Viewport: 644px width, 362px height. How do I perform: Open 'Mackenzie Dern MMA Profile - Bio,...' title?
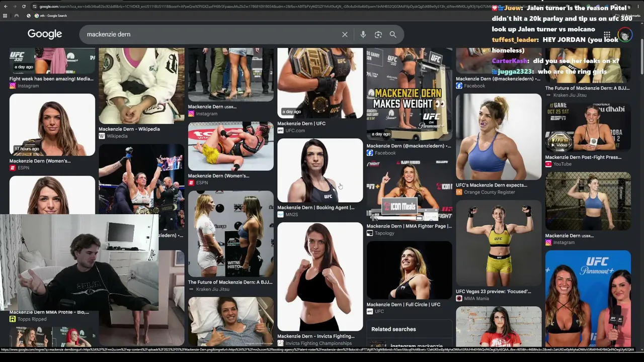point(49,312)
